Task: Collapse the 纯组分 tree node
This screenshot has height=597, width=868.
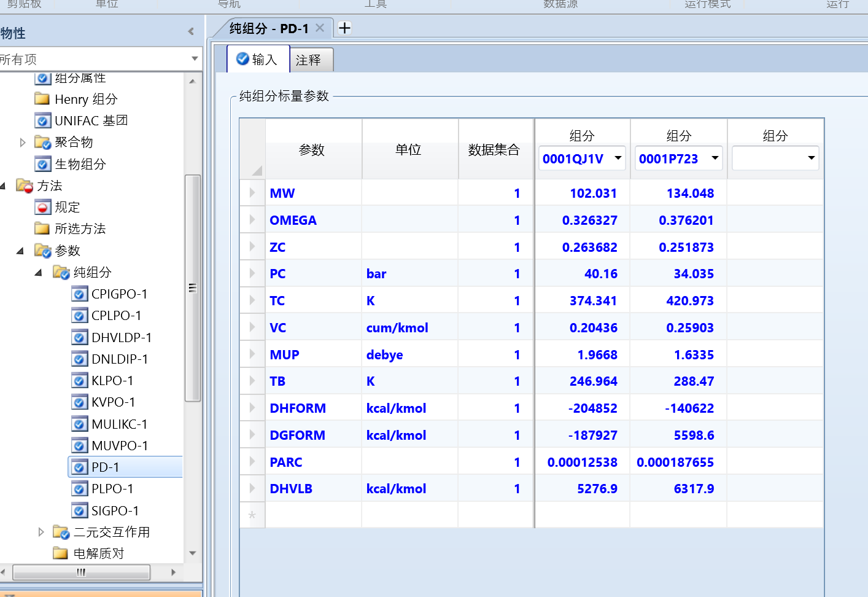Action: (x=39, y=272)
